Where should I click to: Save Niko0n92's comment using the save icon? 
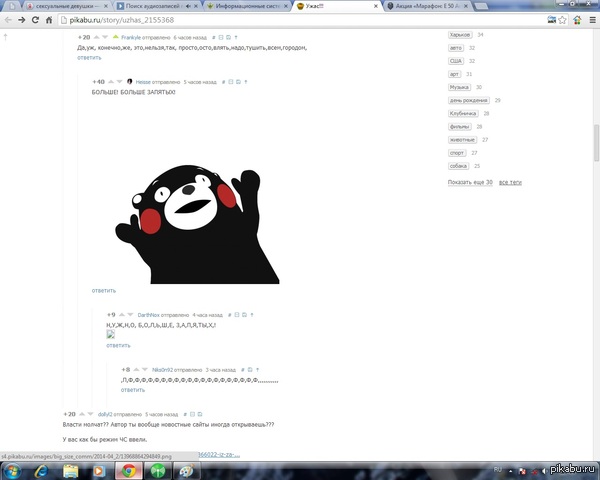pyautogui.click(x=250, y=370)
